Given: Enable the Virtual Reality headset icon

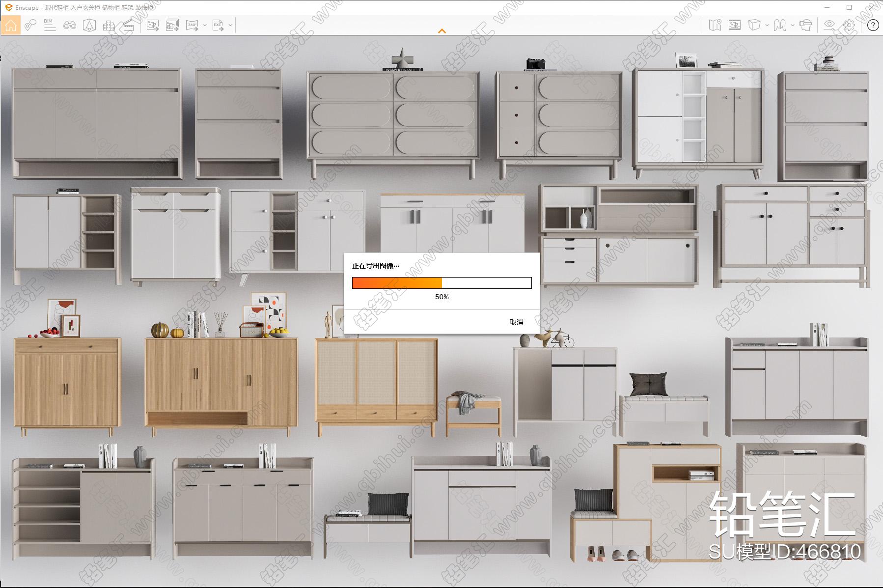Looking at the screenshot, I should pos(806,25).
